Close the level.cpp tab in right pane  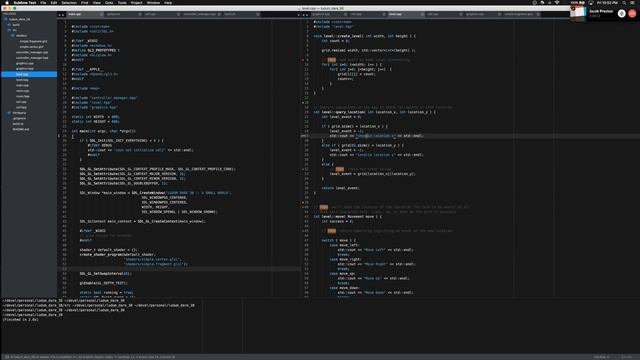tap(422, 14)
